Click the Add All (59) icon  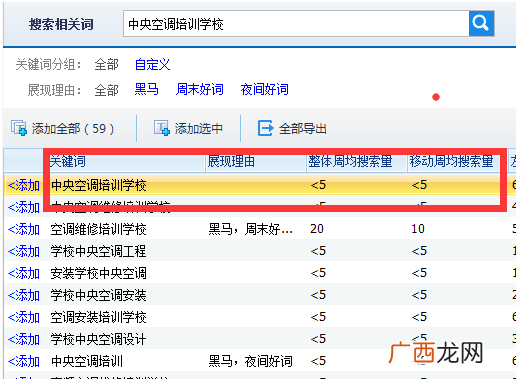(19, 128)
